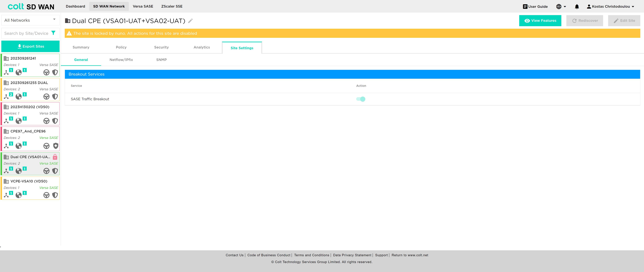Viewport: 644px width, 272px height.
Task: Open the Analytics tab
Action: click(x=202, y=47)
